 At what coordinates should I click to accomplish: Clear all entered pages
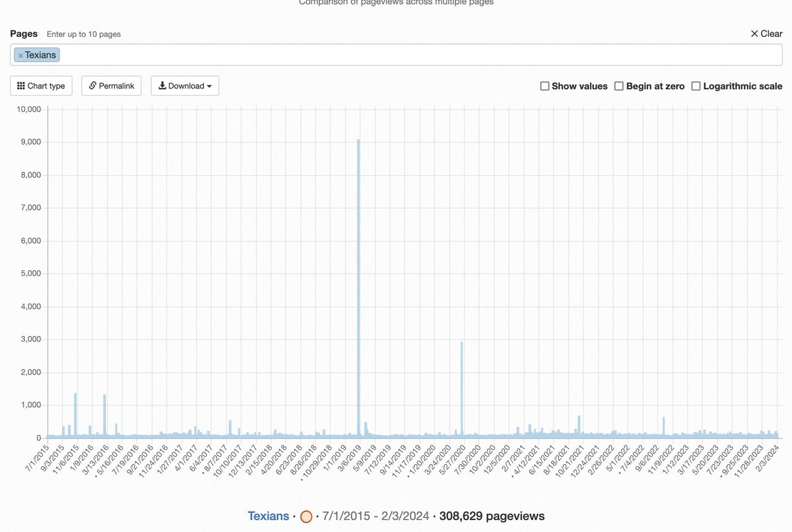(x=766, y=34)
